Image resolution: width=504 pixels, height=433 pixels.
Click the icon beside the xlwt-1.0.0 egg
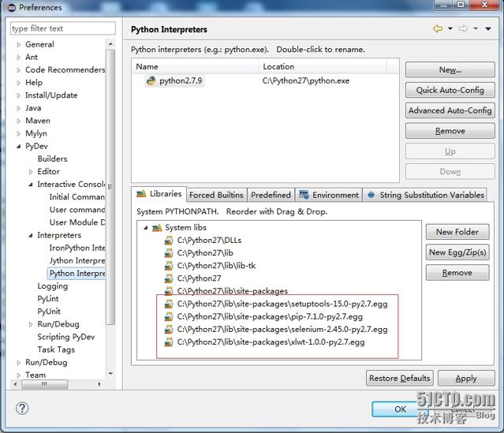[169, 342]
